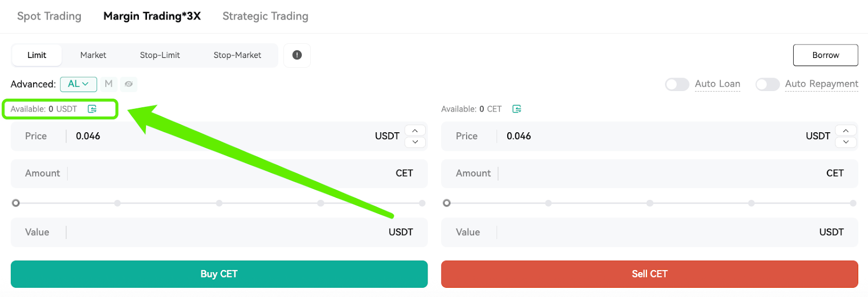
Task: Select the M advanced option
Action: coord(108,84)
